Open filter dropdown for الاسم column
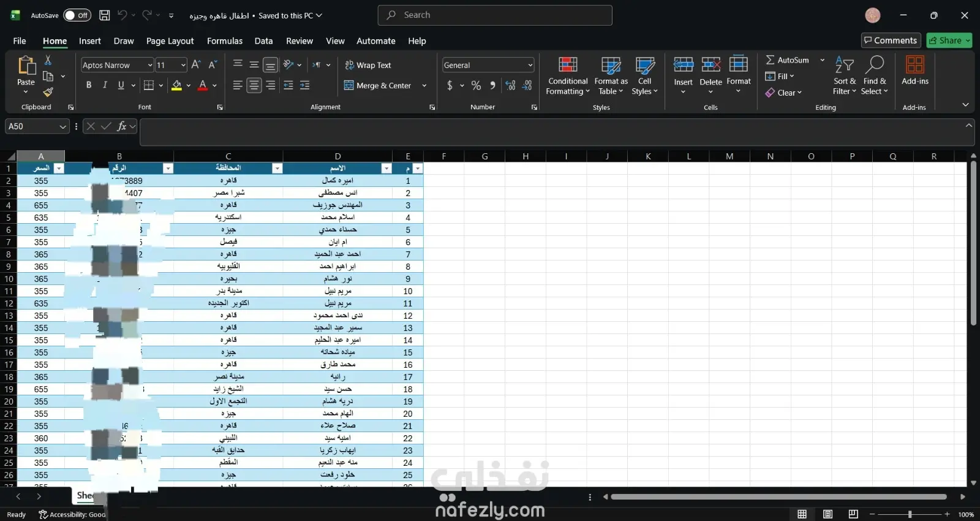Screen dimensions: 980x521 (386, 169)
